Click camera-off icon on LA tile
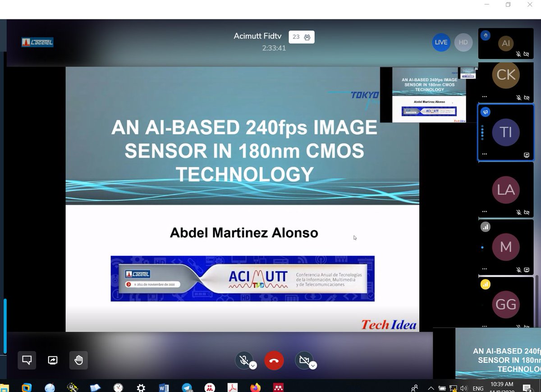This screenshot has width=541, height=392. pos(527,212)
